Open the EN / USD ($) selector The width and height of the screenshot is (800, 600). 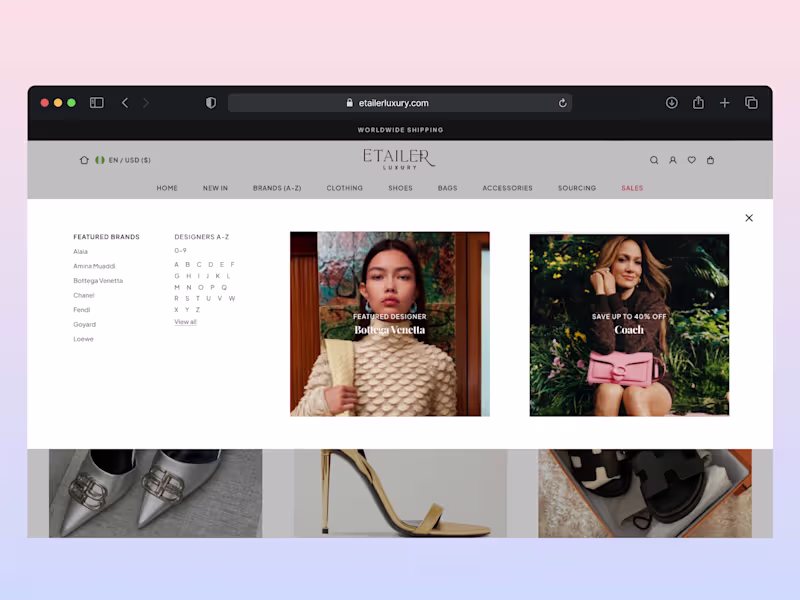123,160
